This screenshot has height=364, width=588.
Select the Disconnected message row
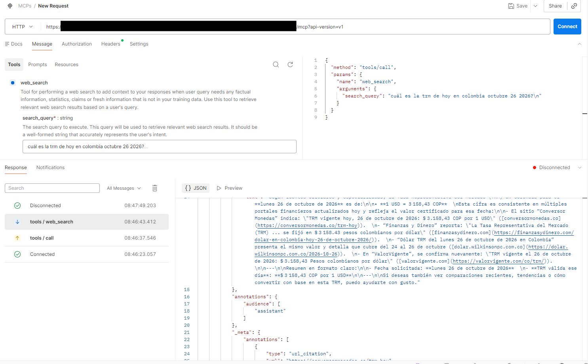tap(87, 206)
